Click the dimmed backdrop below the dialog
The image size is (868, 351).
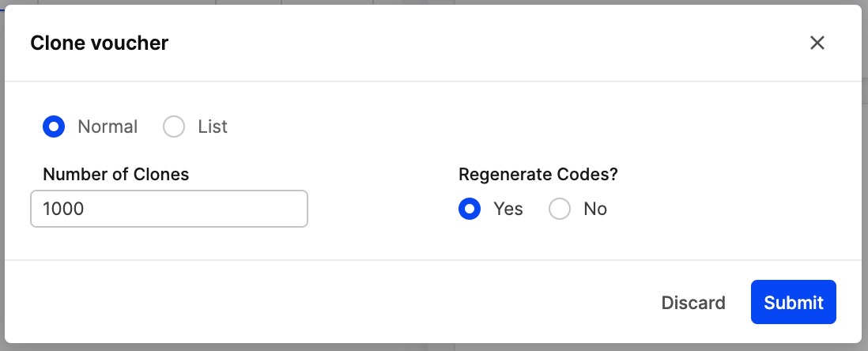[x=237, y=347]
